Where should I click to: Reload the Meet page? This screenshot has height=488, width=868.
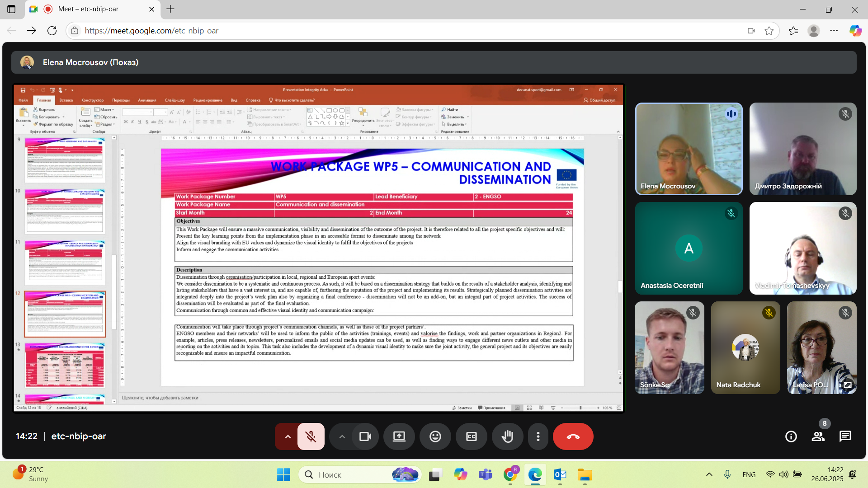(52, 31)
